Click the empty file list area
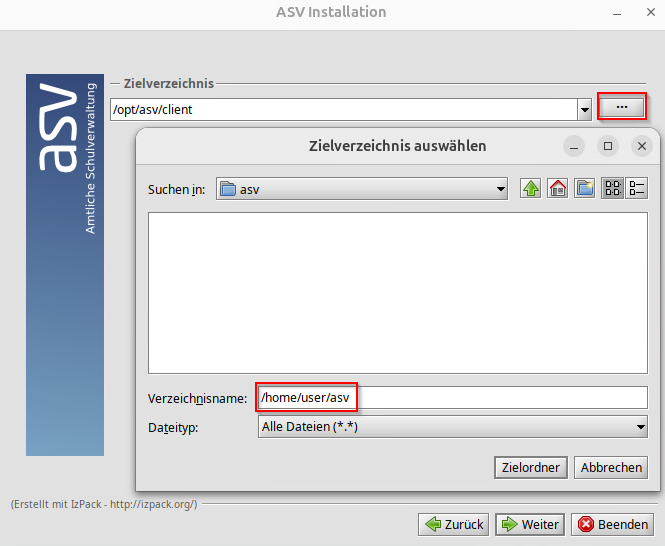The image size is (665, 546). point(397,292)
